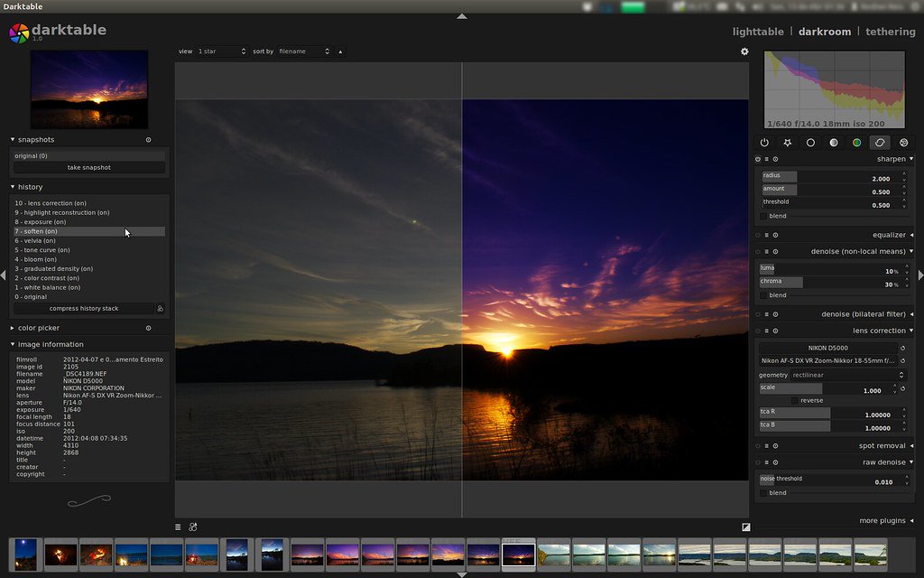Select the correction modules group icon

click(x=881, y=143)
